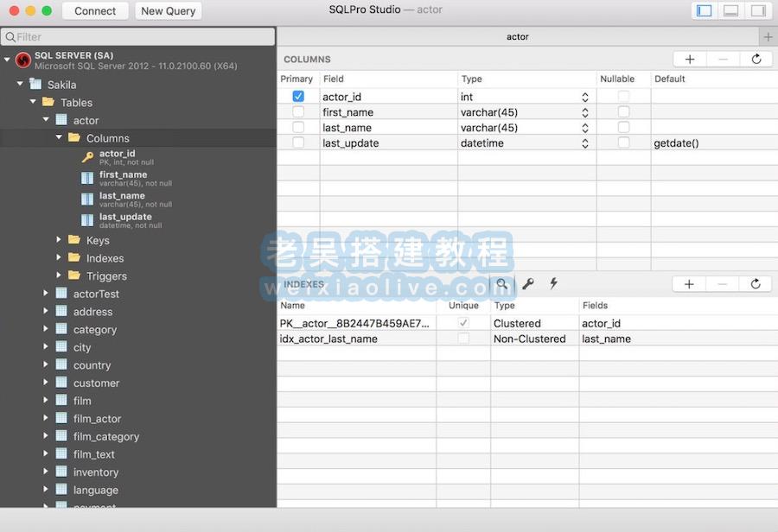Start a New Query
The width and height of the screenshot is (778, 532).
click(x=167, y=10)
